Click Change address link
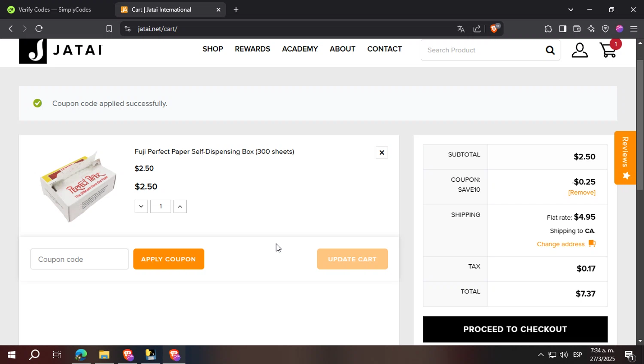Image resolution: width=644 pixels, height=364 pixels. point(561,244)
